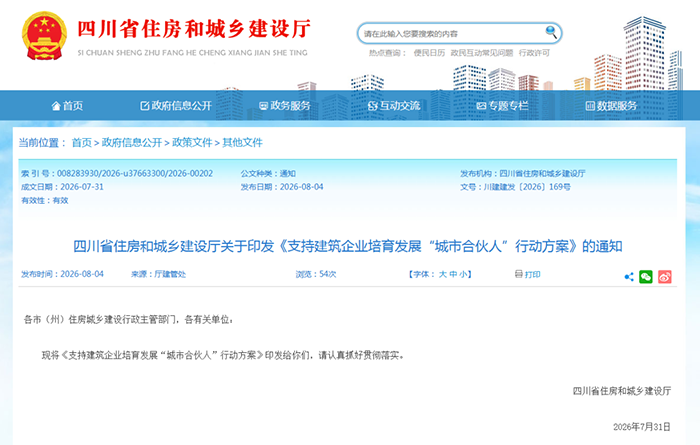Click publishing agency 发布机构 text
700x445 pixels.
pos(523,173)
